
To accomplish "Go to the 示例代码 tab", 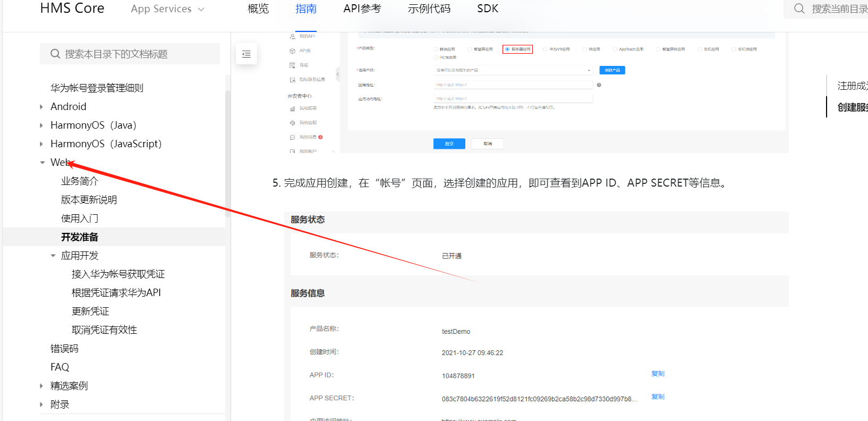I will coord(429,9).
